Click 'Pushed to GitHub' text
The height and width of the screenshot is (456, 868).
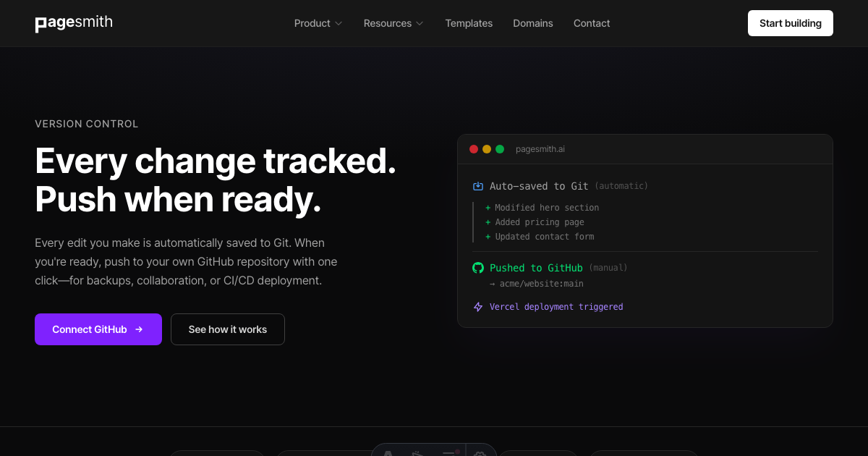[x=536, y=268]
